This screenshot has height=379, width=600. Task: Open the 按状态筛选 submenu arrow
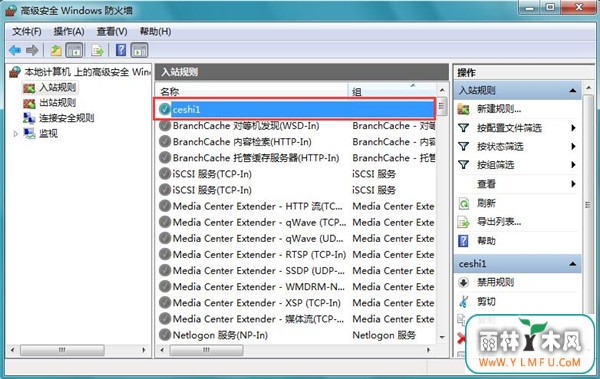click(573, 146)
